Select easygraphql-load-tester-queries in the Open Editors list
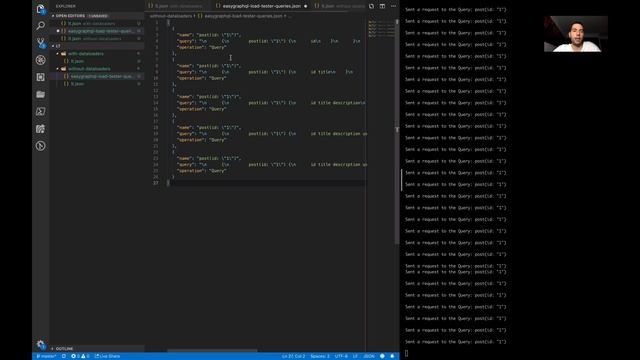 [98, 31]
